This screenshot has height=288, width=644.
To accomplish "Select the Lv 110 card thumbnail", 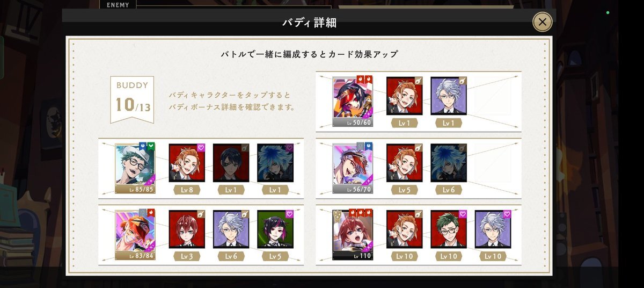I will pyautogui.click(x=353, y=234).
